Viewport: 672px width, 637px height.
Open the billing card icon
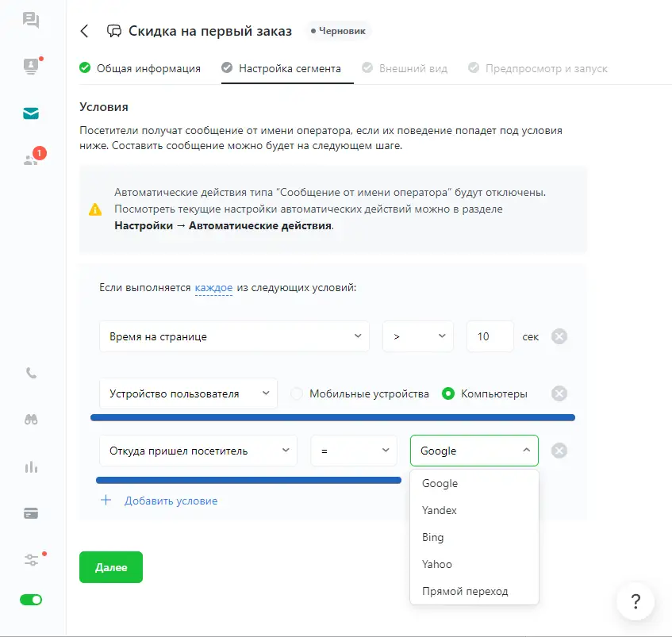click(31, 513)
